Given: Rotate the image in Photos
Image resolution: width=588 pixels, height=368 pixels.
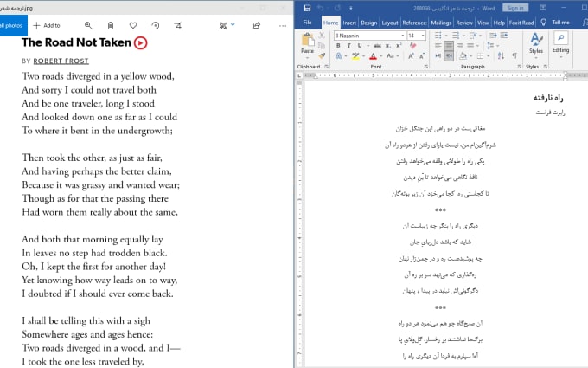Looking at the screenshot, I should [156, 25].
